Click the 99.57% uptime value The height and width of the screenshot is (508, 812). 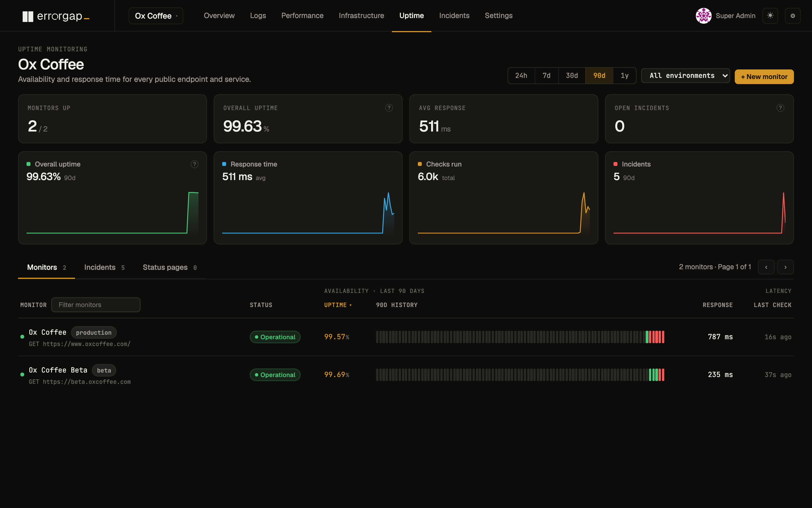pyautogui.click(x=337, y=337)
